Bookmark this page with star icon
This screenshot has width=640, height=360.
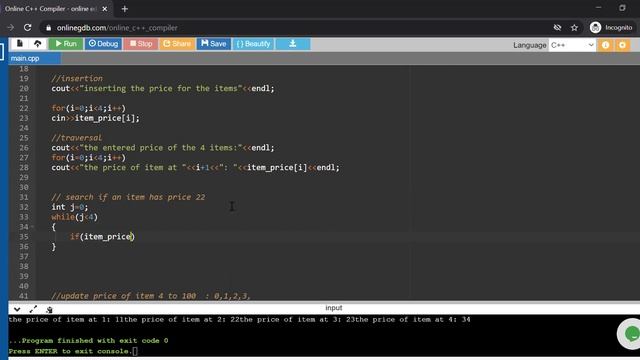tap(574, 27)
